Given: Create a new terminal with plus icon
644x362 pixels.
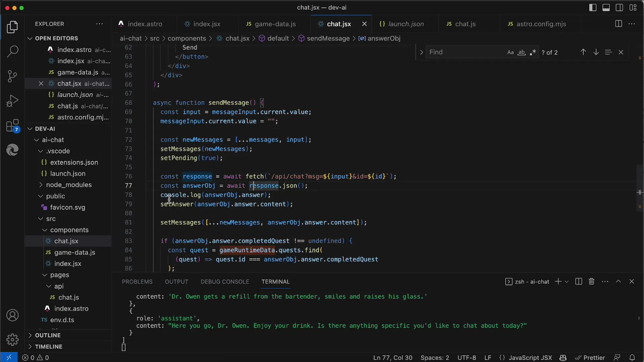Looking at the screenshot, I should tap(558, 281).
